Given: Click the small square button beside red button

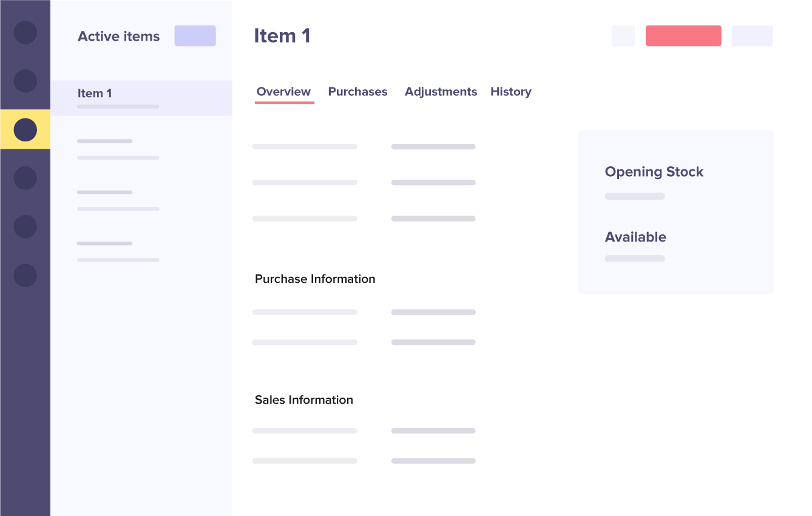Looking at the screenshot, I should click(x=623, y=36).
